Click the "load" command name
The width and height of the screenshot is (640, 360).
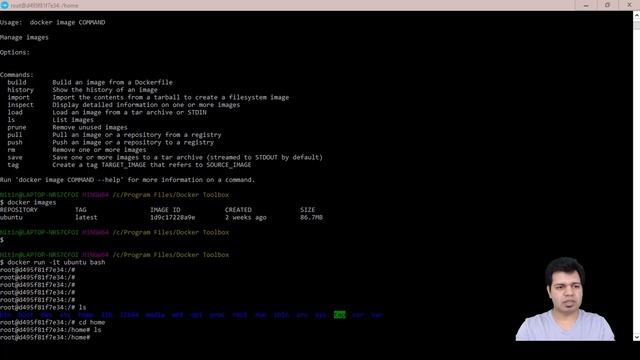[15, 112]
